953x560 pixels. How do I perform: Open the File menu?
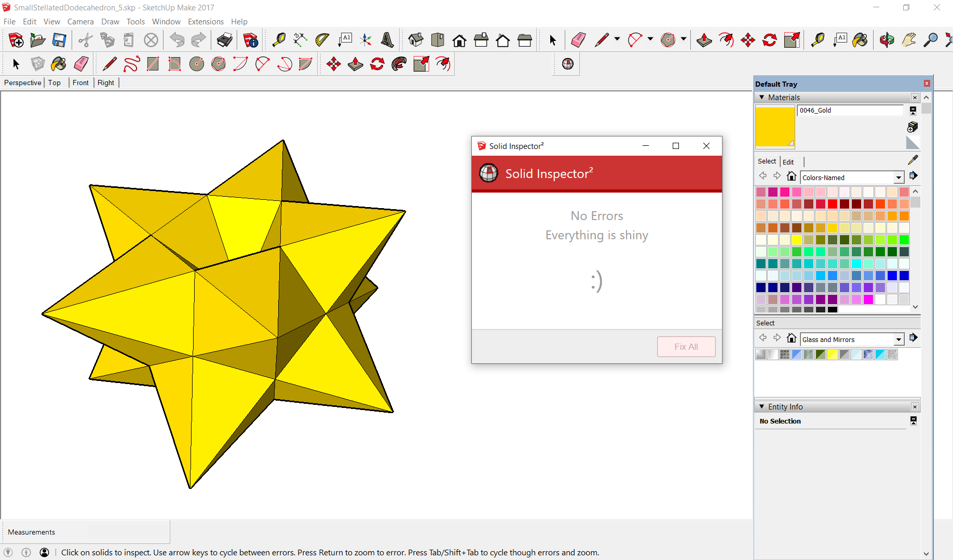coord(9,22)
